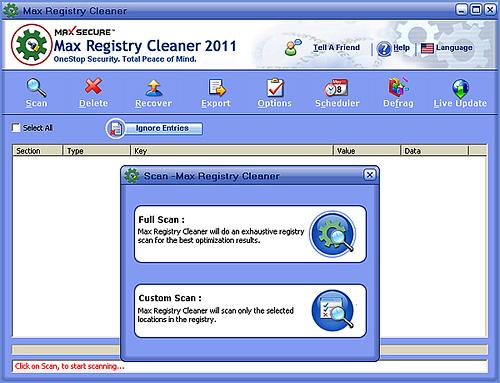Open the Help link text

click(x=401, y=48)
